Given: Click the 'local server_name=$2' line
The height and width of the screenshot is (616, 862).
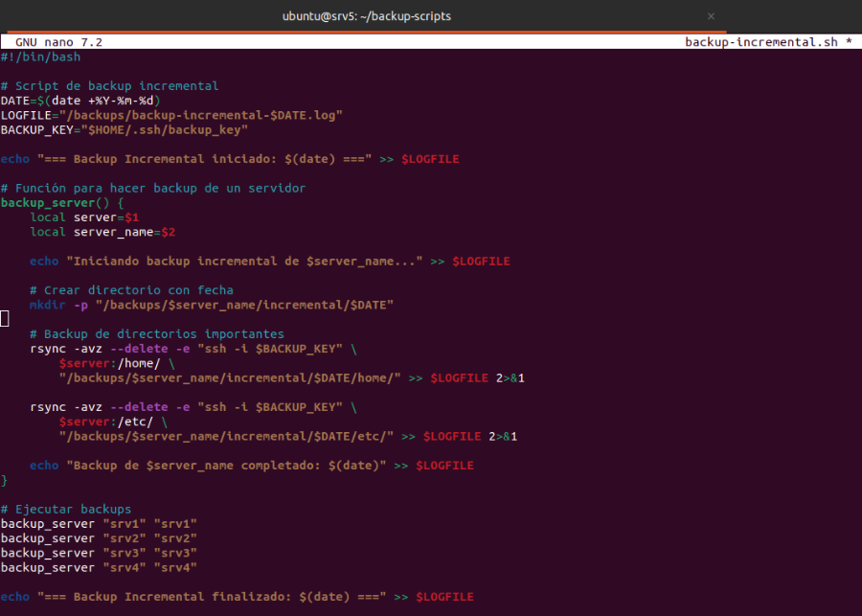Looking at the screenshot, I should pyautogui.click(x=102, y=232).
